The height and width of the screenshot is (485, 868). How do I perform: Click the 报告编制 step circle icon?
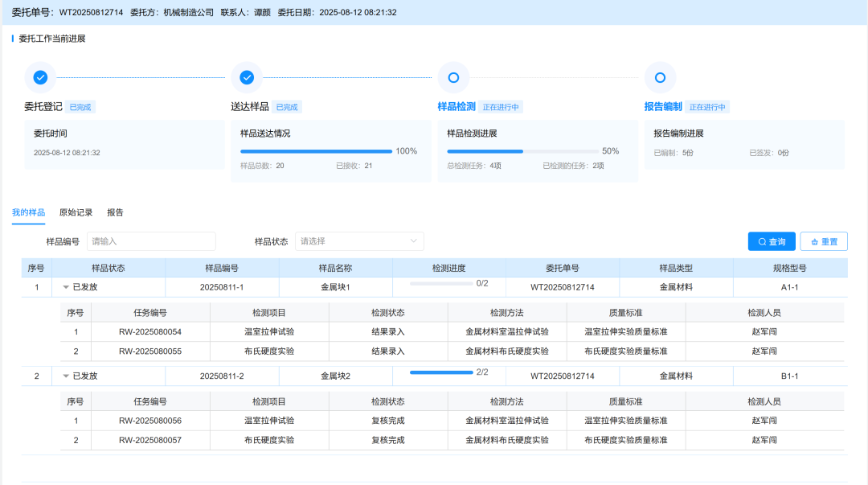pyautogui.click(x=660, y=77)
